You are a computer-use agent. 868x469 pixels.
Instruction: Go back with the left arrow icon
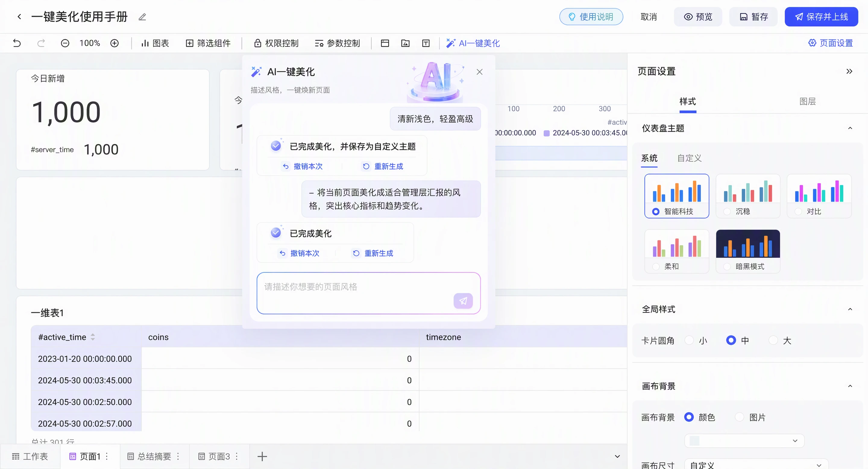coord(19,17)
